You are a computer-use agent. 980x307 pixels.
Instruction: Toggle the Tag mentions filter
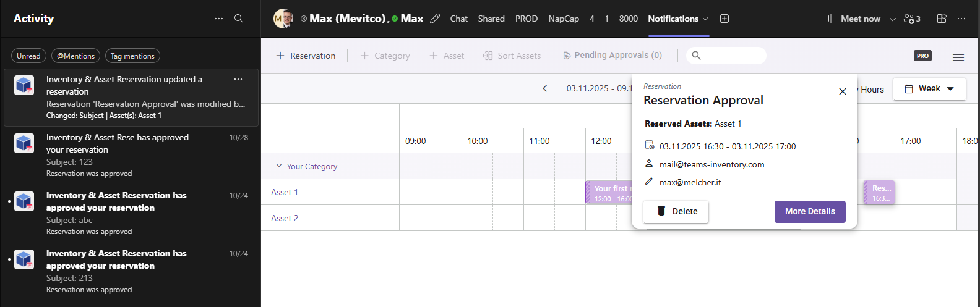[132, 56]
